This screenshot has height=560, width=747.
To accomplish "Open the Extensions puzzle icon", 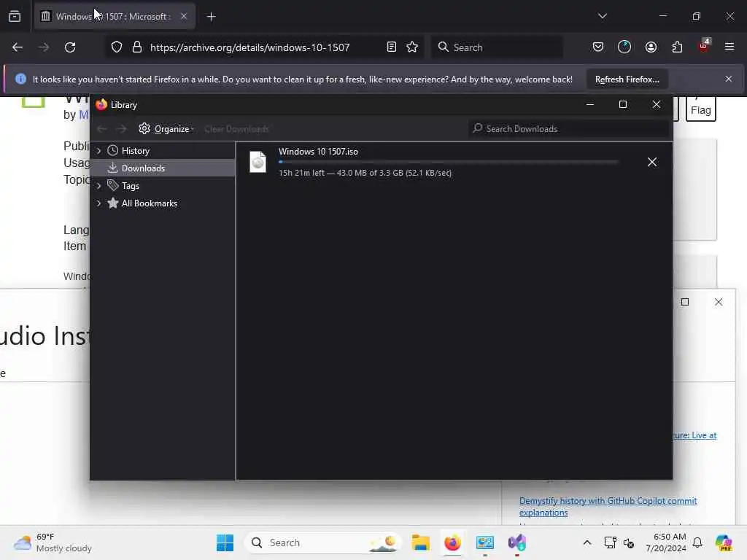I will 677,47.
